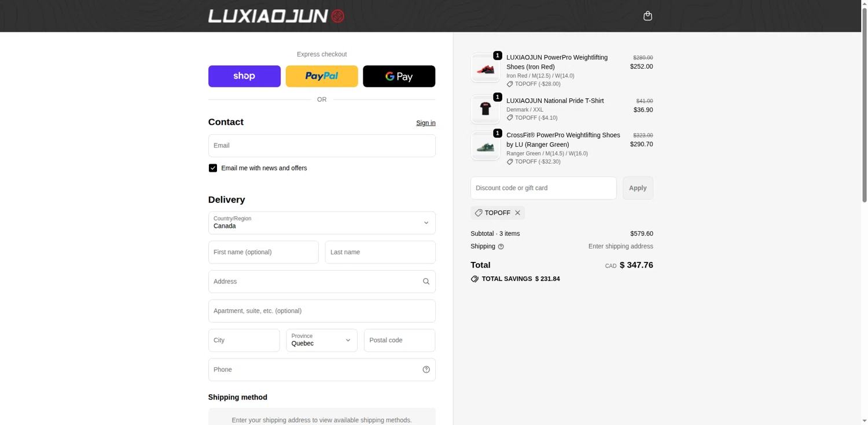Click the Express checkout label
The width and height of the screenshot is (868, 425).
tap(322, 54)
